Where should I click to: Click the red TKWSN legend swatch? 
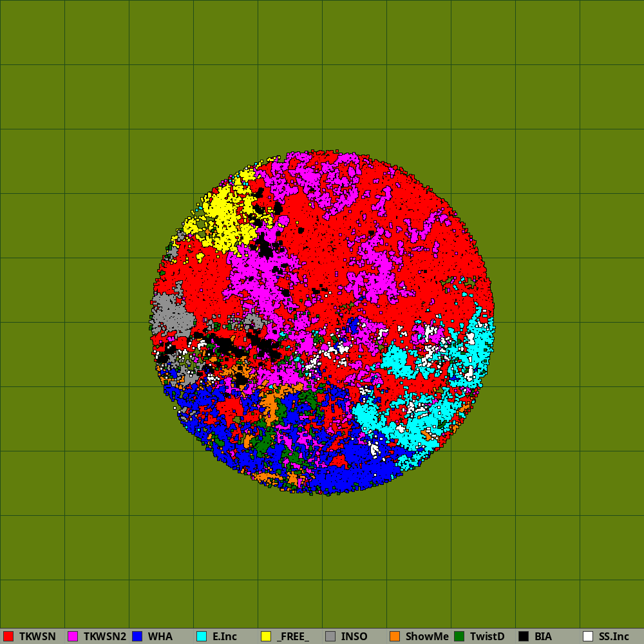[x=8, y=636]
